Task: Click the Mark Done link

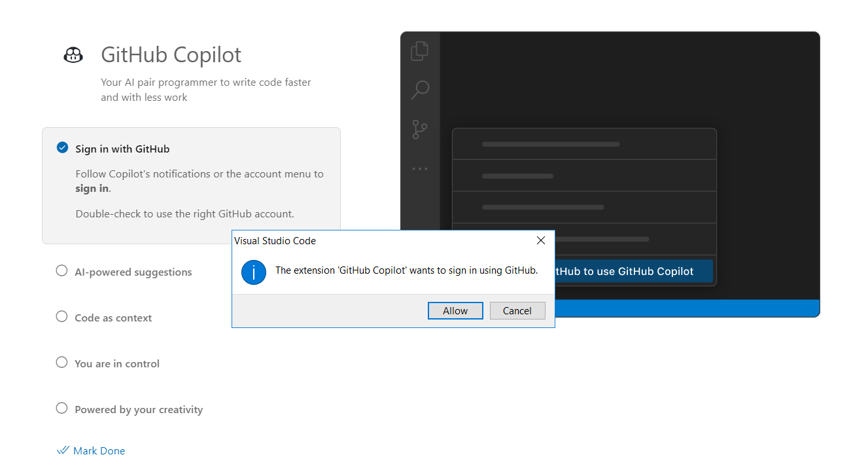Action: pyautogui.click(x=99, y=451)
